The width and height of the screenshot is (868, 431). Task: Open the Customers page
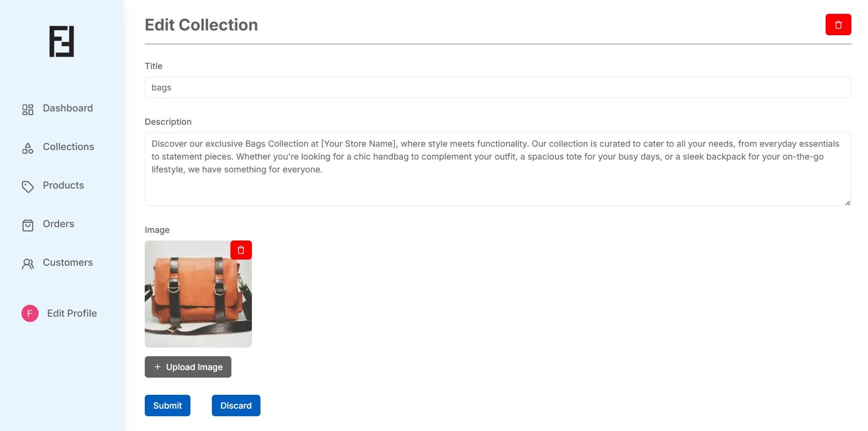[68, 262]
